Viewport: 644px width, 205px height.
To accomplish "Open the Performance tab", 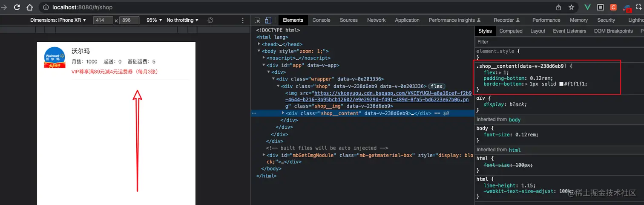I will (546, 20).
